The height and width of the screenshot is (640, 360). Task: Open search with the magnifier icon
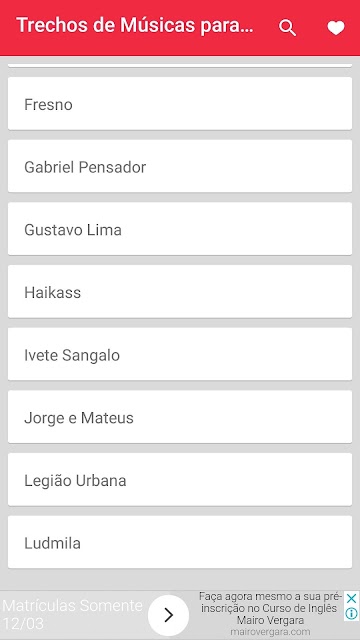pos(287,28)
